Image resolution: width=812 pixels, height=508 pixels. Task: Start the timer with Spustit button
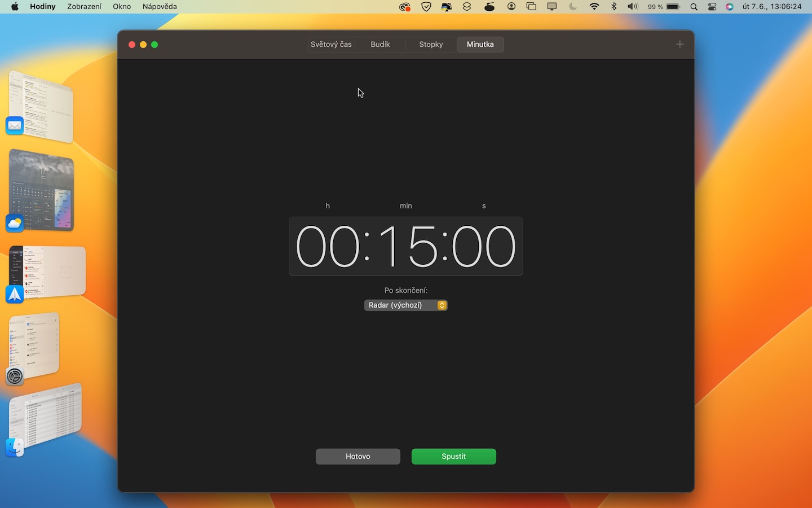[454, 457]
